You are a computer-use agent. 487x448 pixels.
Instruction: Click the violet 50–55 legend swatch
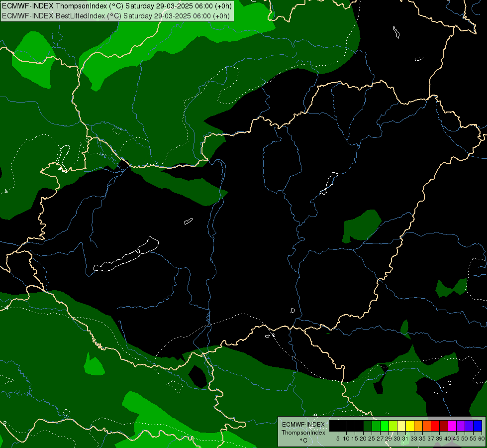[x=469, y=426]
